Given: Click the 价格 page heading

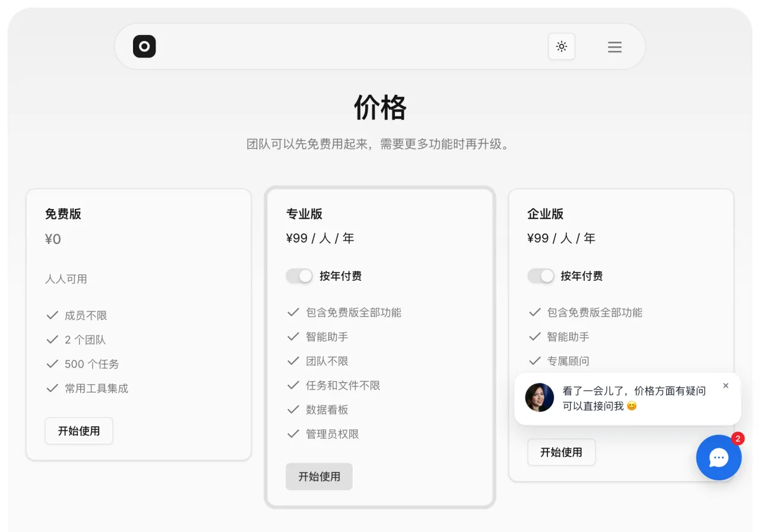Looking at the screenshot, I should click(380, 107).
